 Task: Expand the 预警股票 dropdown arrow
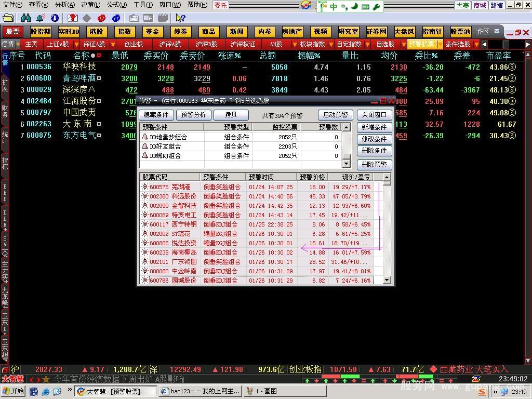click(441, 45)
